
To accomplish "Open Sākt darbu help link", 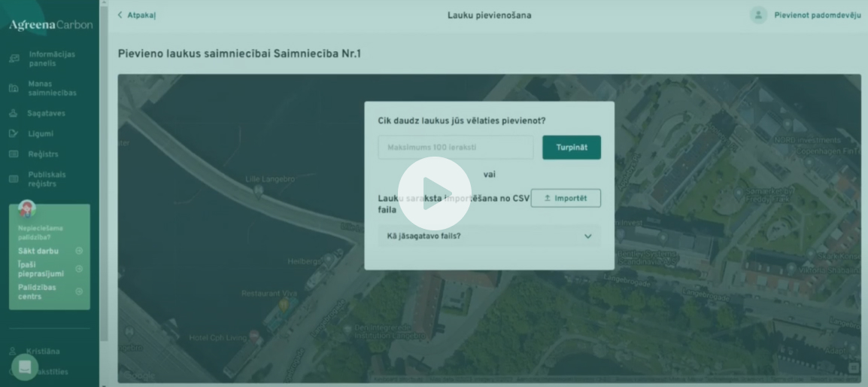I will pos(38,251).
